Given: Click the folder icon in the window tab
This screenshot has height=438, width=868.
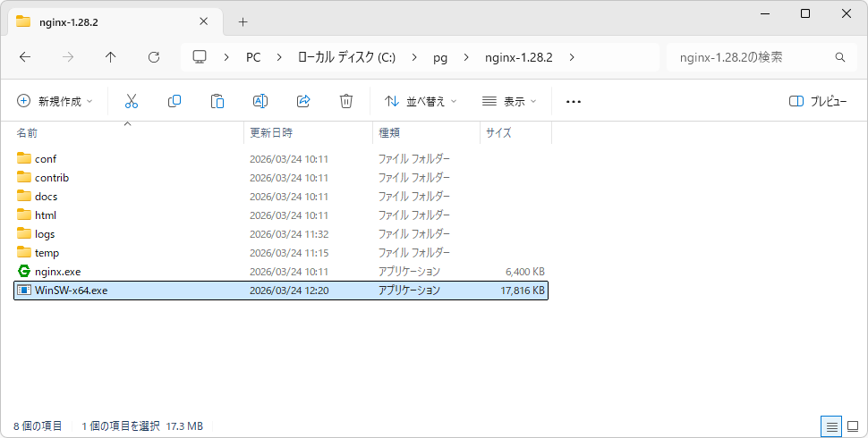Looking at the screenshot, I should pyautogui.click(x=23, y=21).
